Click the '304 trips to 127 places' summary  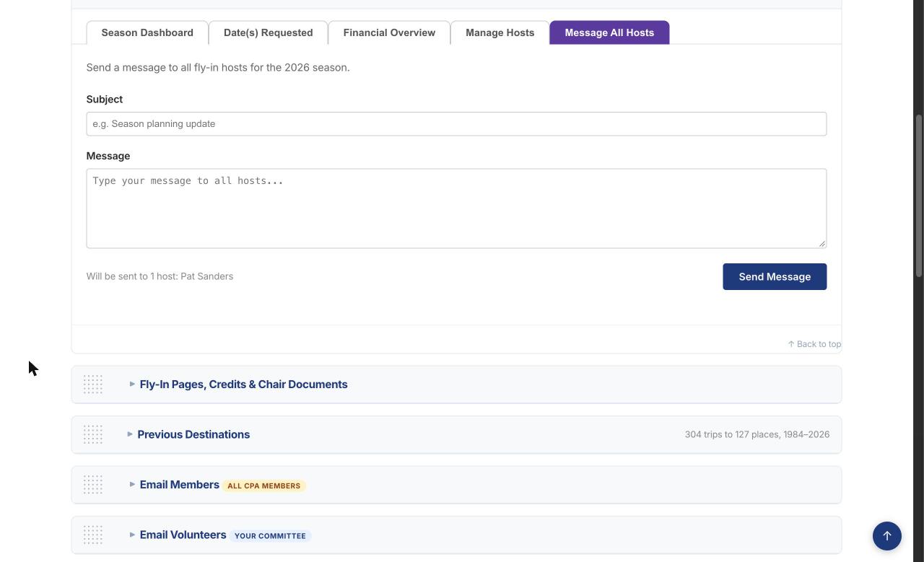coord(757,434)
